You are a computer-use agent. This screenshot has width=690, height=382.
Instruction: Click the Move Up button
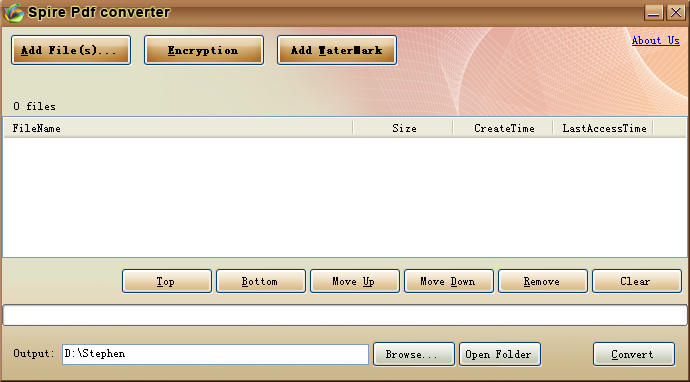click(x=355, y=281)
